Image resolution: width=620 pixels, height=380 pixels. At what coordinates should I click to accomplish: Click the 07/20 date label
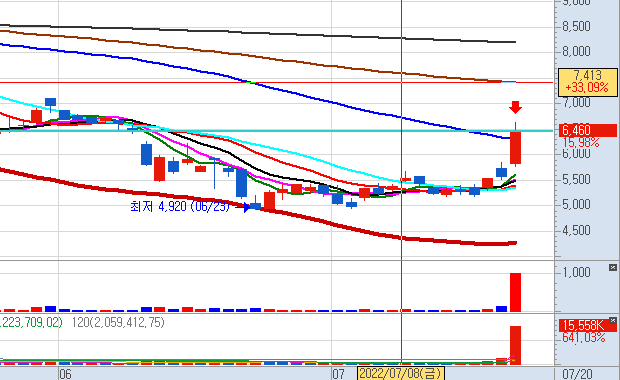[577, 374]
